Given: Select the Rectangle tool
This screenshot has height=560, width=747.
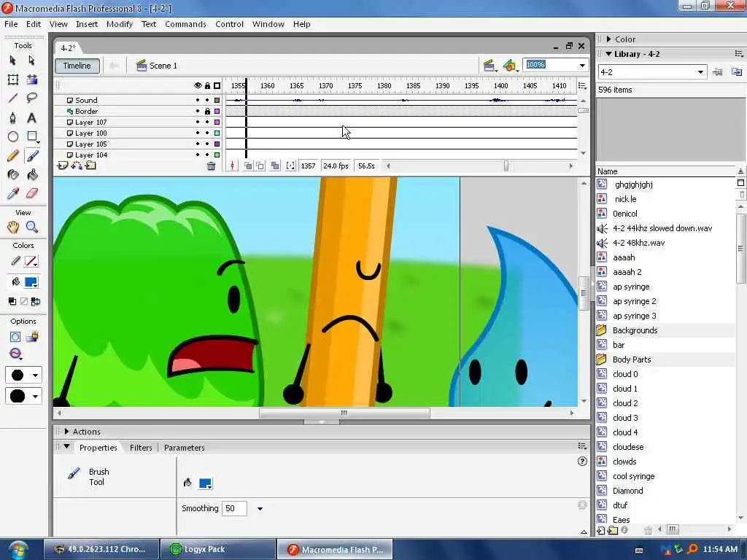Looking at the screenshot, I should pos(32,136).
